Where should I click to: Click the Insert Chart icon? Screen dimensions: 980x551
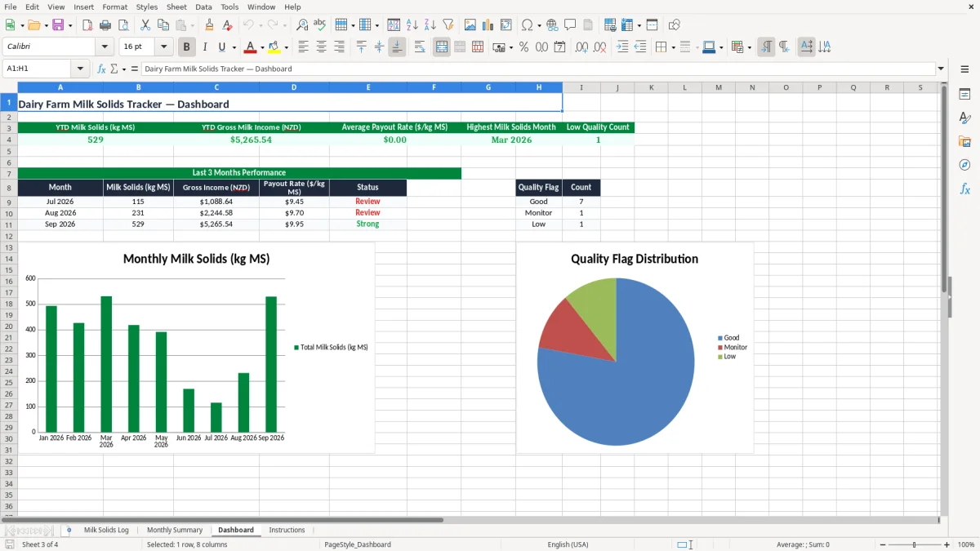point(488,25)
